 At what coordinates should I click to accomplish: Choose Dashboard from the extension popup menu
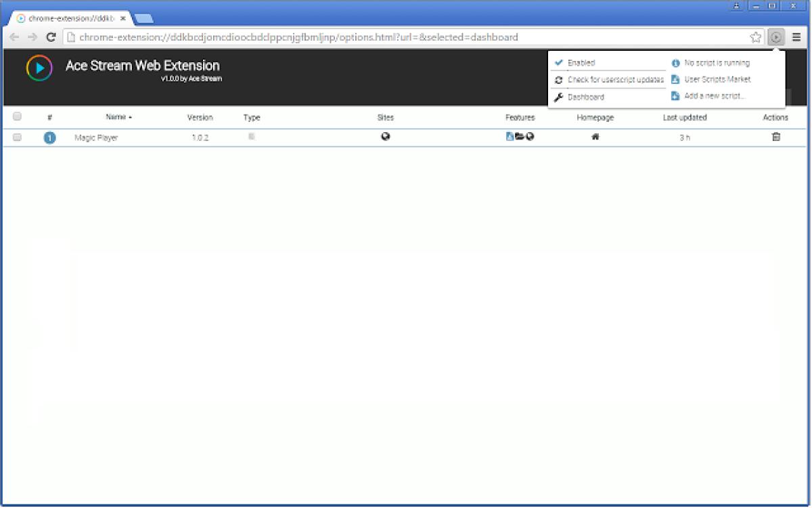coord(585,97)
